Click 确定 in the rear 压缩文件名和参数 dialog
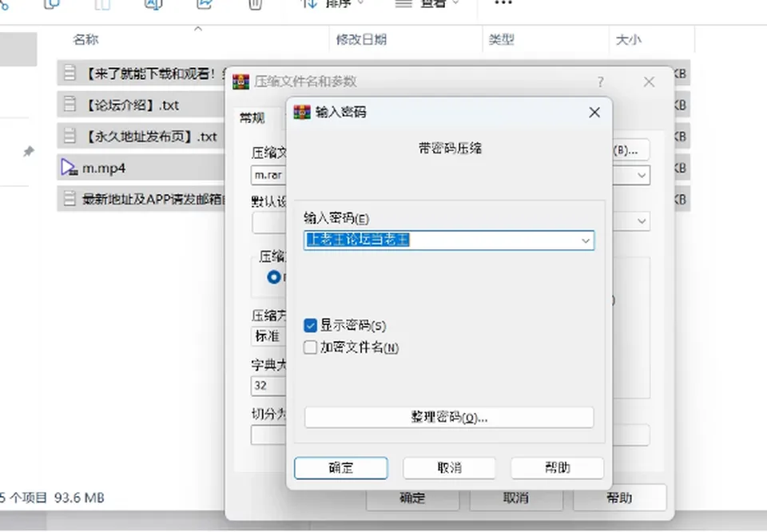This screenshot has height=532, width=767. [x=412, y=498]
